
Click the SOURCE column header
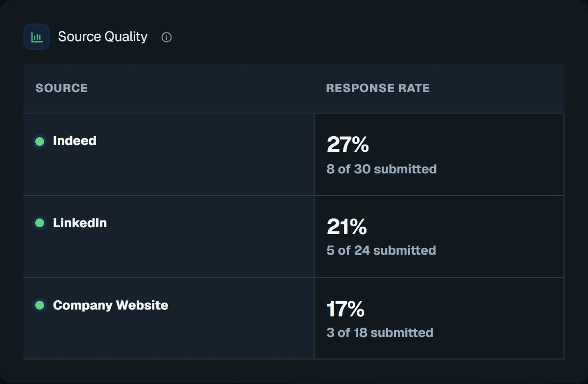(x=62, y=88)
